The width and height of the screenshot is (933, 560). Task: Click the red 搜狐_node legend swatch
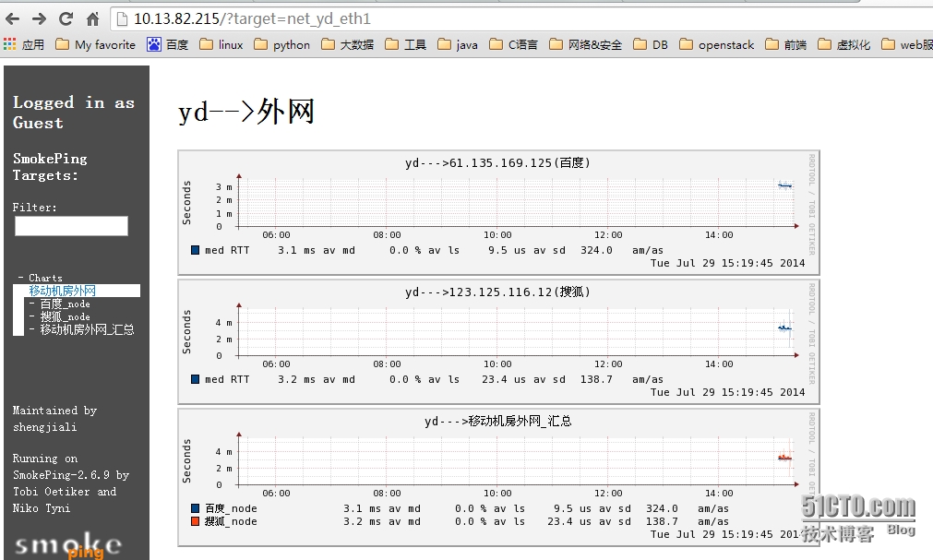[x=195, y=521]
